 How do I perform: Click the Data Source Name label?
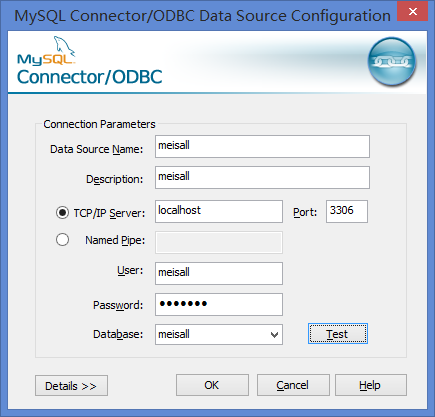[96, 149]
